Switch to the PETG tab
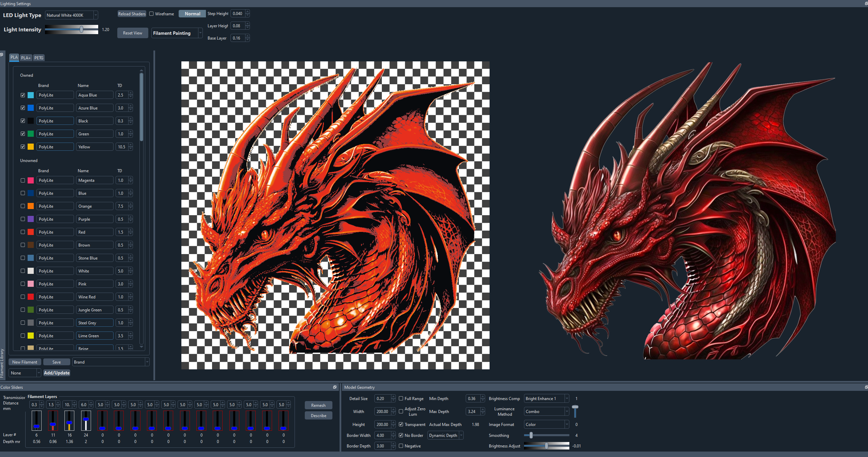 (x=39, y=58)
